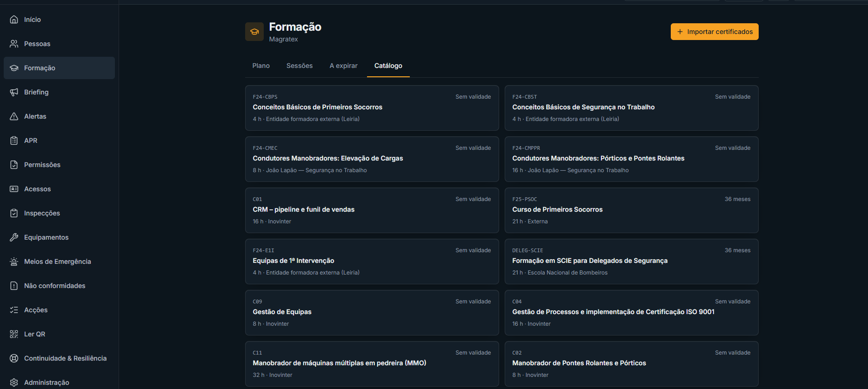Switch to the Plano tab
The image size is (868, 389).
pyautogui.click(x=261, y=66)
